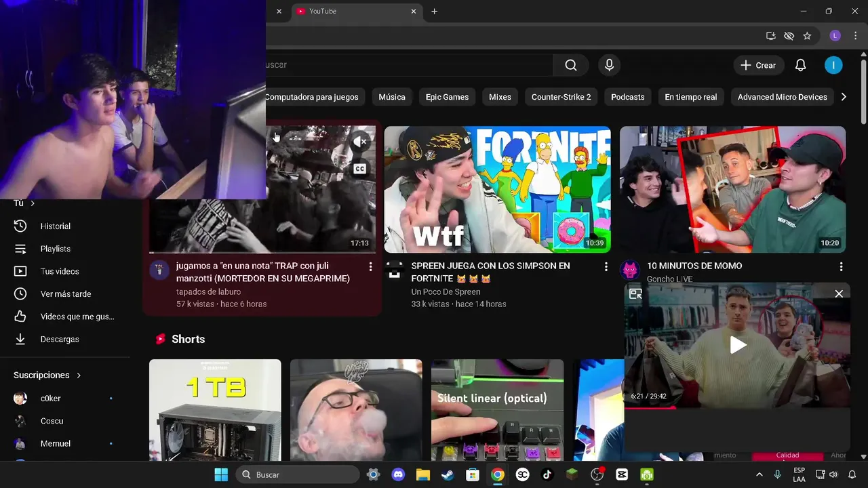Select the Advanced Micro Devices chip
868x488 pixels.
click(782, 97)
